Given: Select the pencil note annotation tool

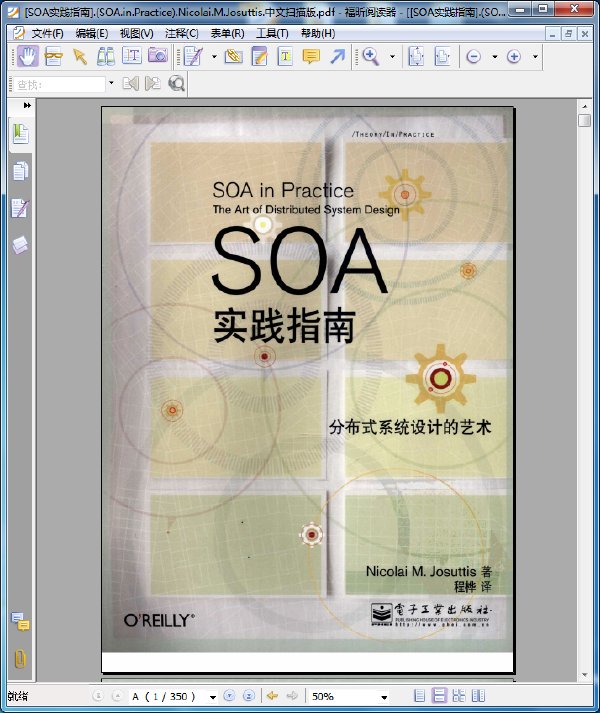Looking at the screenshot, I should pos(193,57).
